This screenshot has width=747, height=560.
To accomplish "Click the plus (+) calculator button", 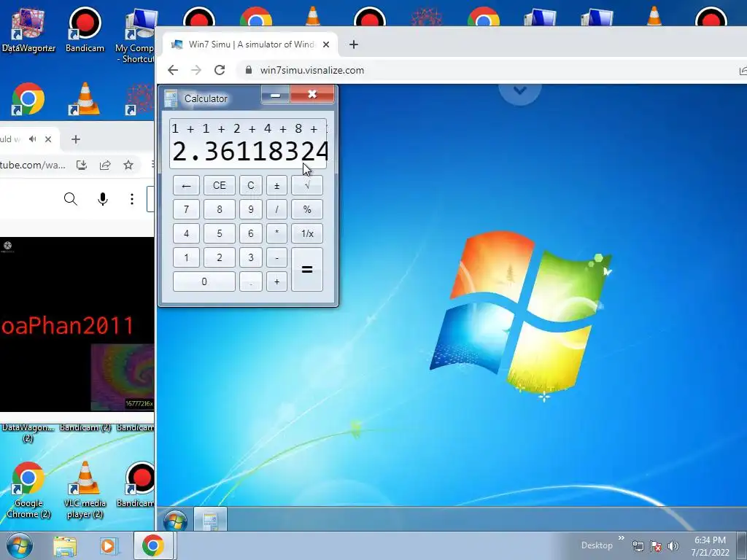I will click(276, 281).
